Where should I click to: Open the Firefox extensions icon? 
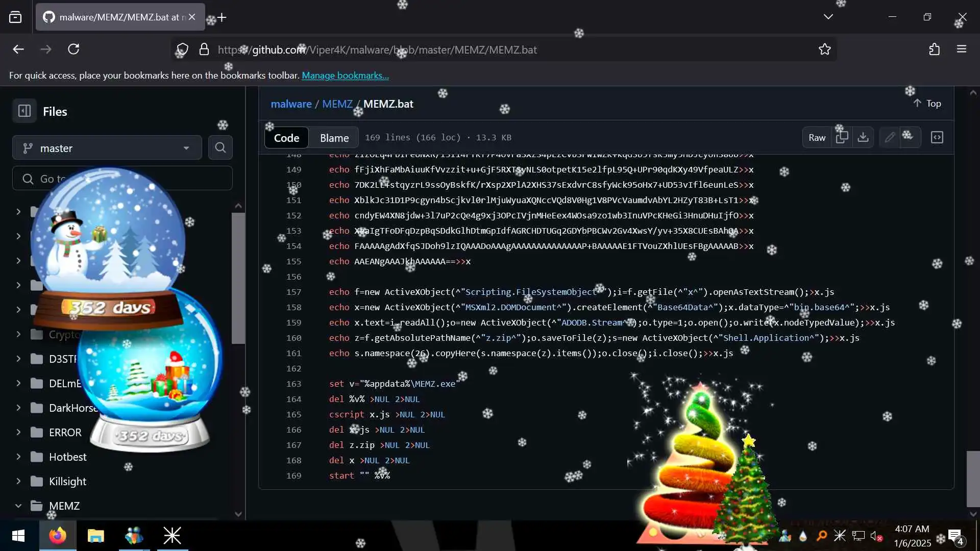coord(934,49)
